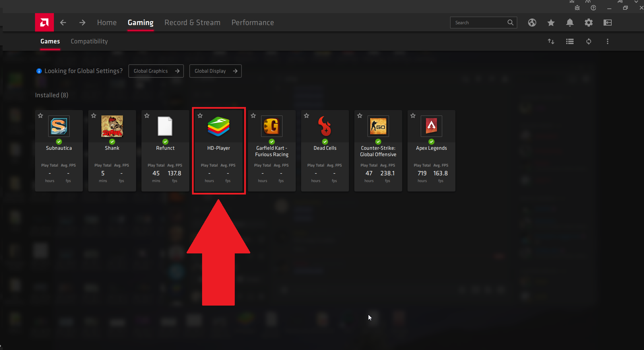This screenshot has height=350, width=644.
Task: Click Apex Legends' 719 hours play total
Action: tap(422, 173)
